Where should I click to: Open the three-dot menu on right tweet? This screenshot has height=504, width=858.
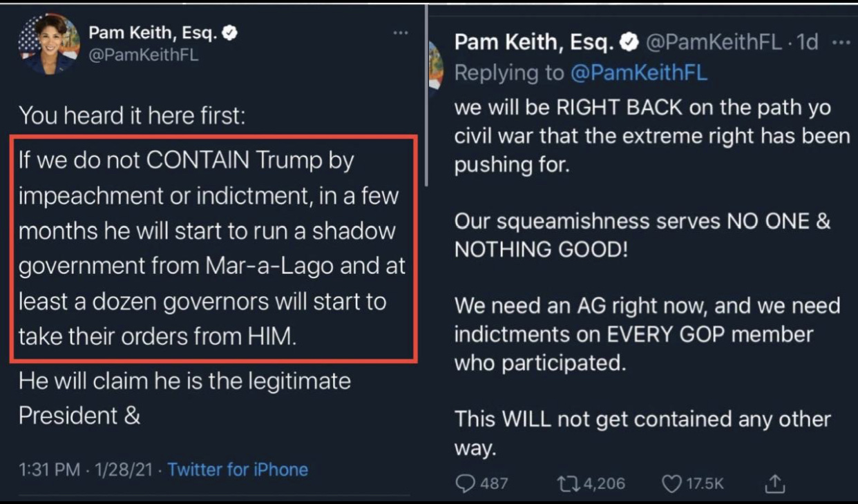pos(841,42)
